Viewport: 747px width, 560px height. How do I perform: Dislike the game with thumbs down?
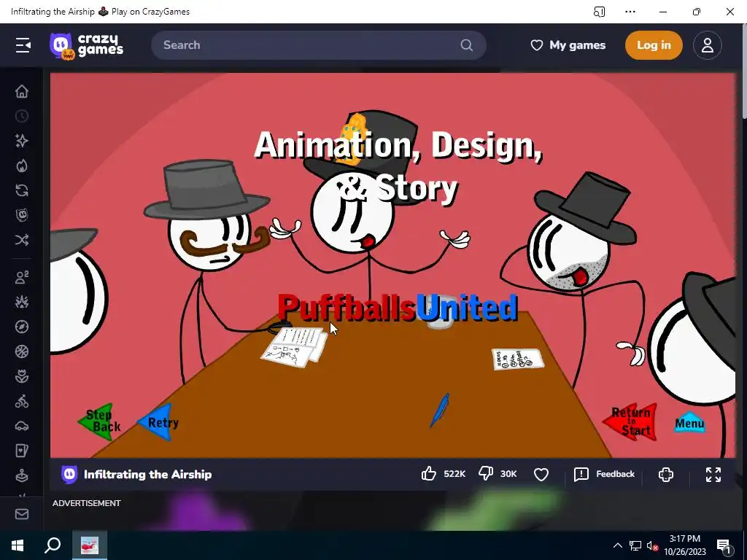click(486, 474)
